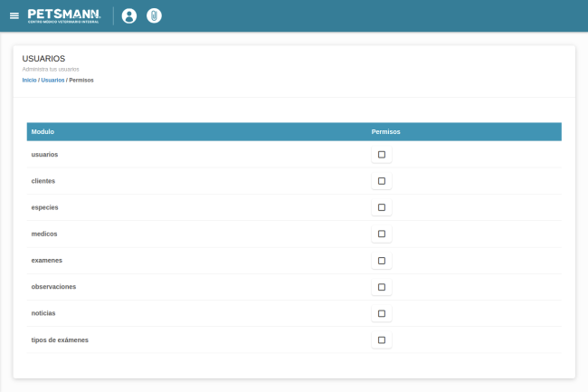Enable examenes module permission
Image resolution: width=588 pixels, height=392 pixels.
click(x=381, y=261)
